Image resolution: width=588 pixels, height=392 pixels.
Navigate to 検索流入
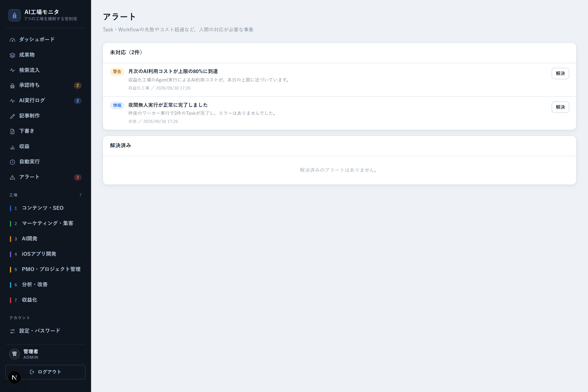click(46, 70)
